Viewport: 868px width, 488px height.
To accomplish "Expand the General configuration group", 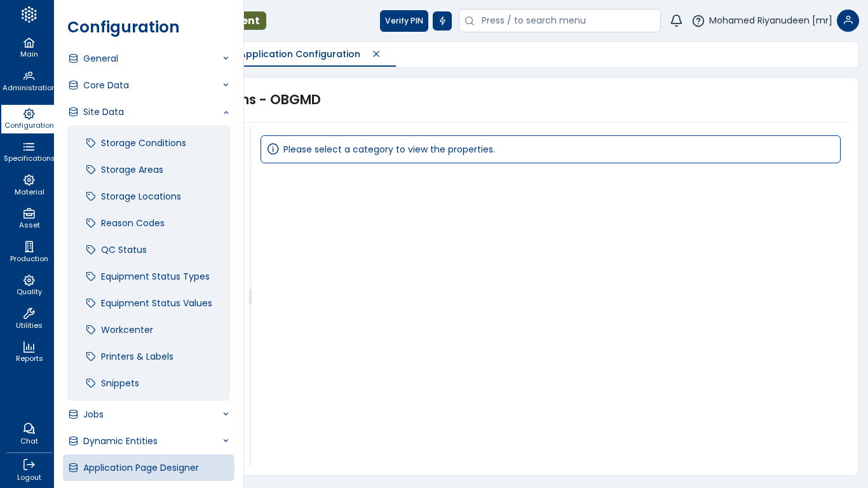I will 149,58.
